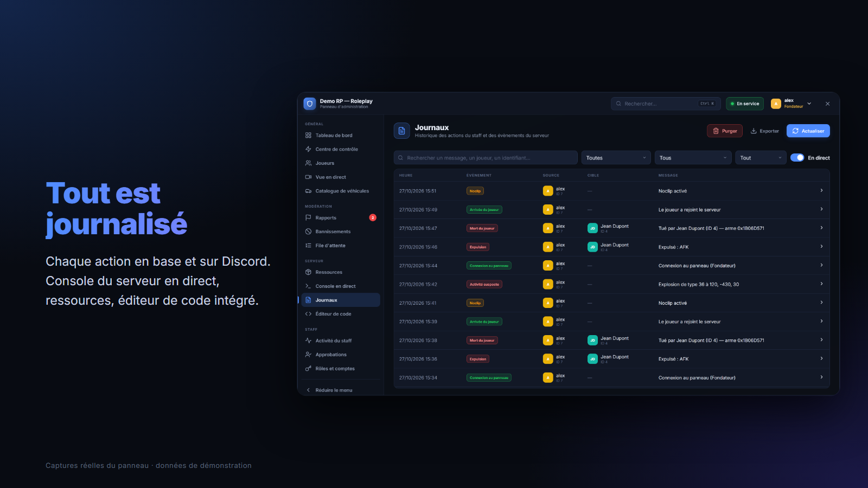
Task: Click the 15:46 Expulsion event badge
Action: click(478, 247)
